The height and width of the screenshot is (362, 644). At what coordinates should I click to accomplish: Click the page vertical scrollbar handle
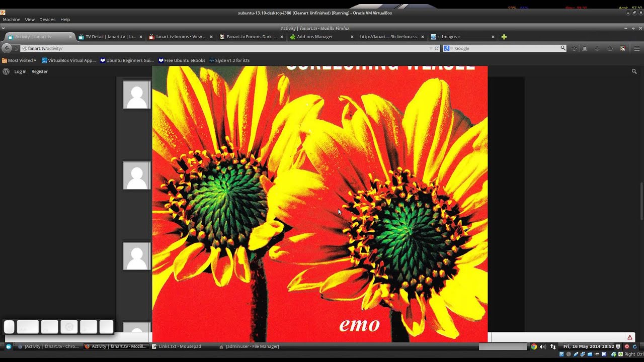(x=641, y=201)
